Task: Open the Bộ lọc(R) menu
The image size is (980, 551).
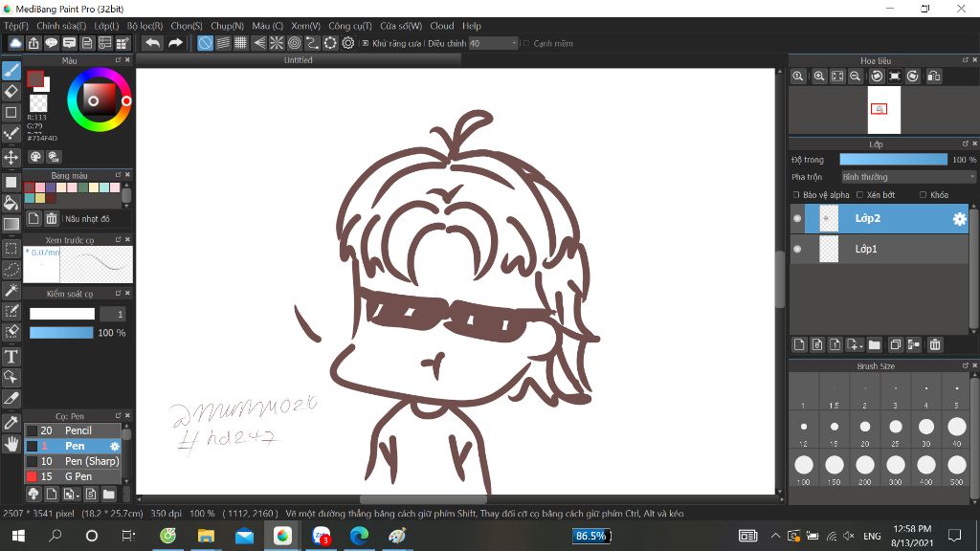Action: [145, 26]
